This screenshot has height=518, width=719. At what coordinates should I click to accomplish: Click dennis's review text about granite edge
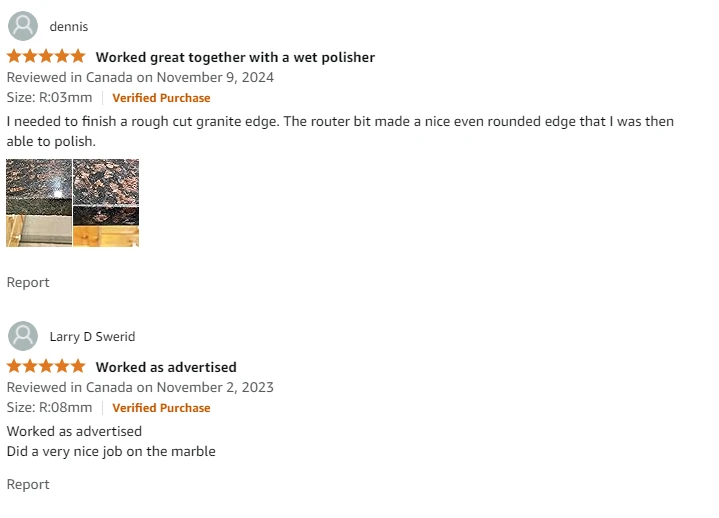[x=340, y=131]
